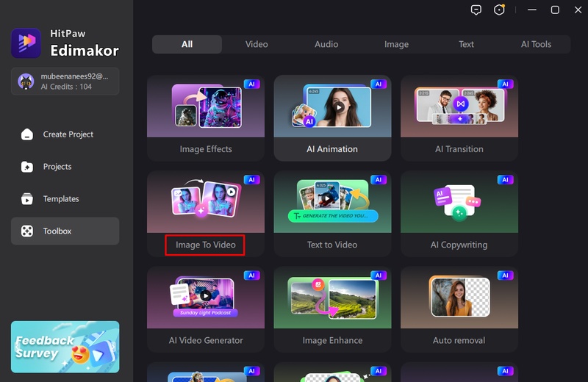Click the AI badge on Text to Video card

pos(379,179)
